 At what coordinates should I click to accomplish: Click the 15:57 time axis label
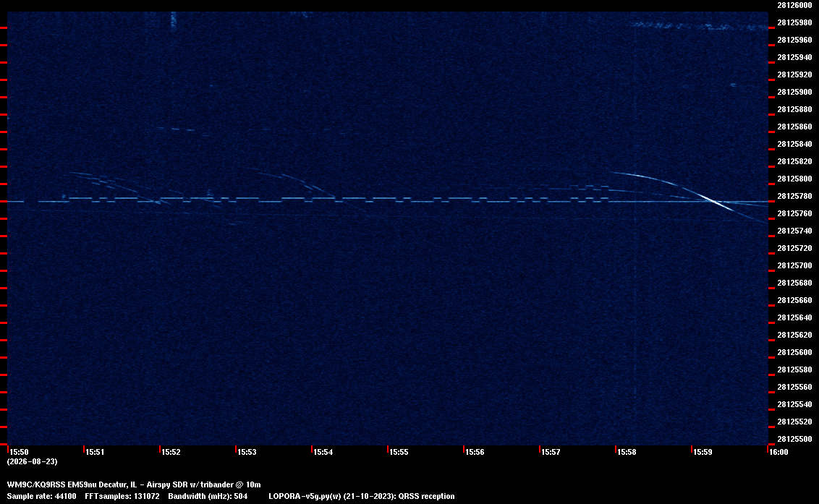tap(551, 452)
